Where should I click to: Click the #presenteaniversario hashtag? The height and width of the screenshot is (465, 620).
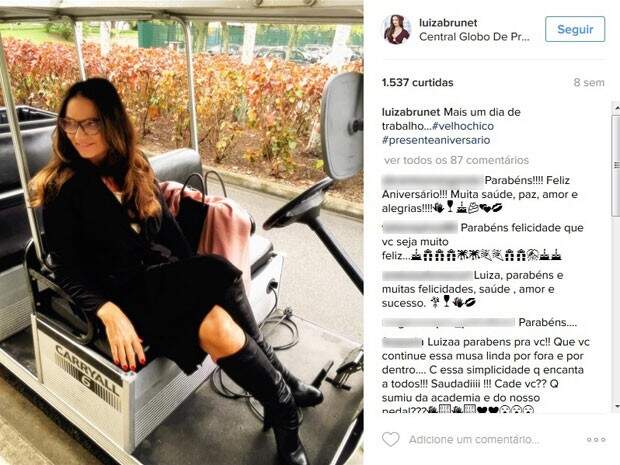(x=436, y=140)
